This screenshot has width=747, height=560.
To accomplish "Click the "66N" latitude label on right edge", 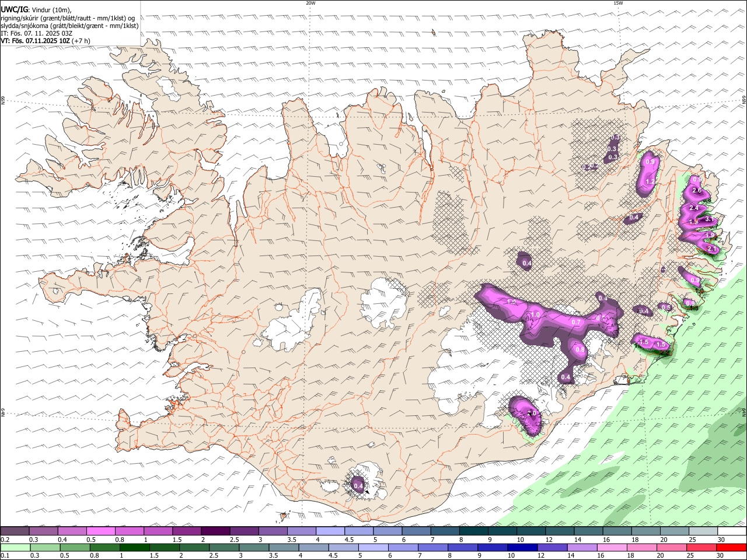I will pos(744,100).
